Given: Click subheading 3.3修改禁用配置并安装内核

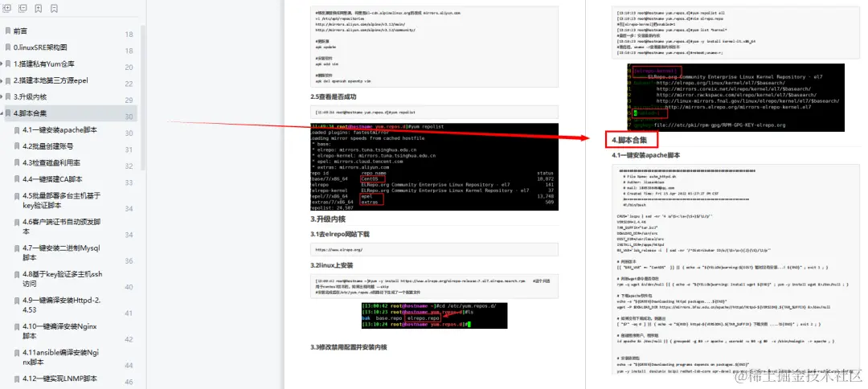Looking at the screenshot, I should pos(349,347).
